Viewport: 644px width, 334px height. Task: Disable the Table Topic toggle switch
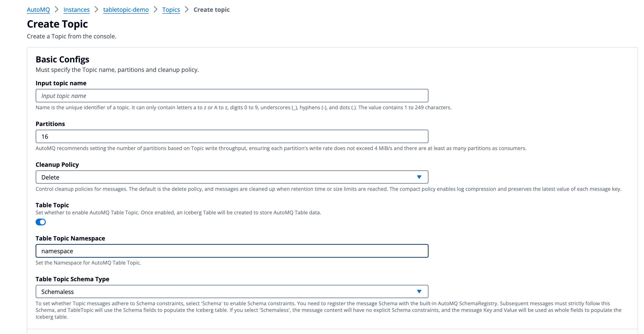pos(41,222)
